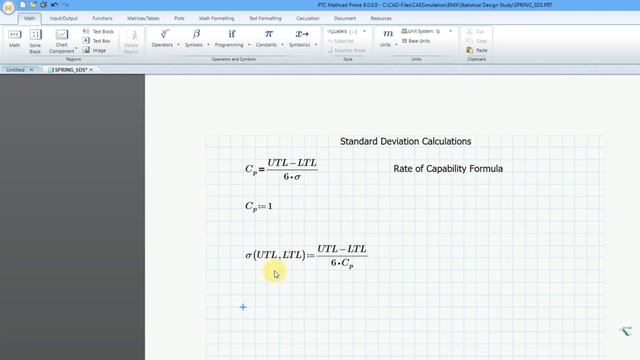Select the sigma(UTL, LTL) function definition
The width and height of the screenshot is (640, 360).
click(306, 256)
